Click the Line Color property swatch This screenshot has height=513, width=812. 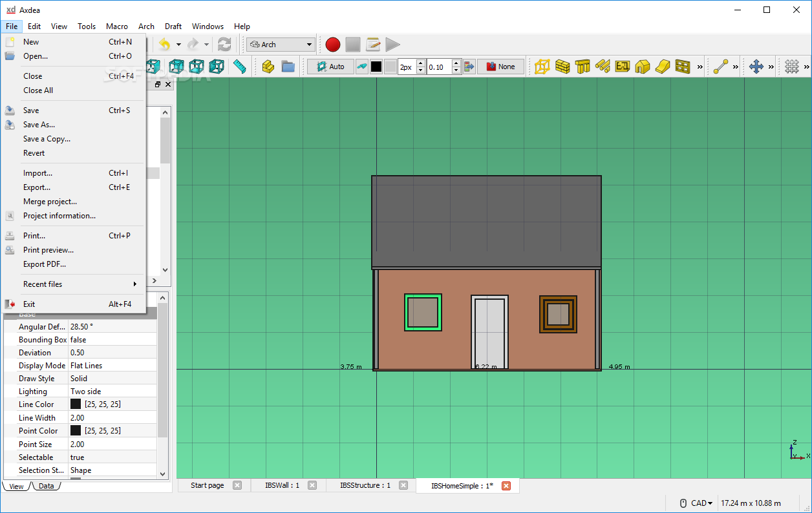76,404
